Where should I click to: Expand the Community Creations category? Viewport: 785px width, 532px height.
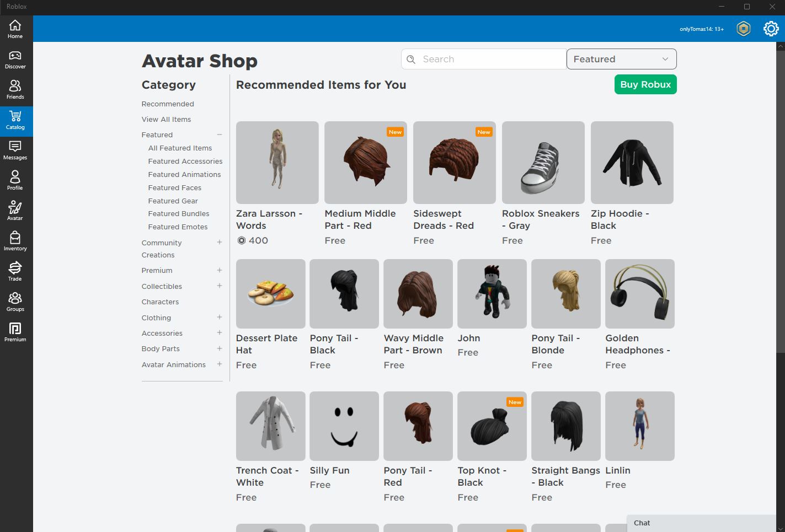[220, 242]
